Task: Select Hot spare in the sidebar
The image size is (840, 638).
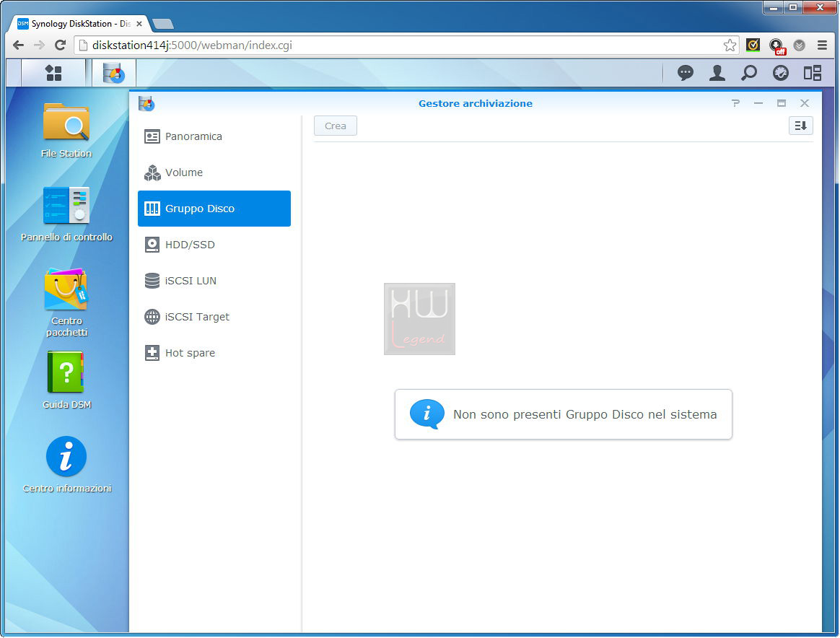Action: click(x=214, y=353)
